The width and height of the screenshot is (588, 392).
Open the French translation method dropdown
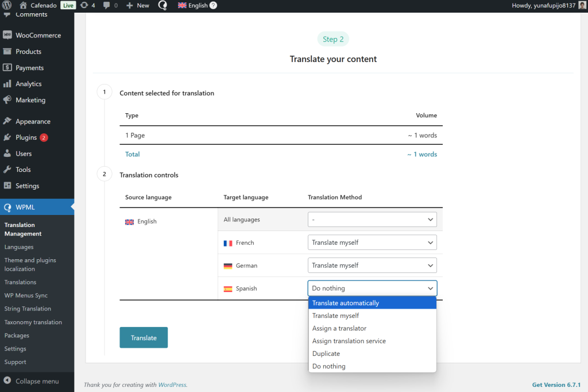pyautogui.click(x=372, y=242)
